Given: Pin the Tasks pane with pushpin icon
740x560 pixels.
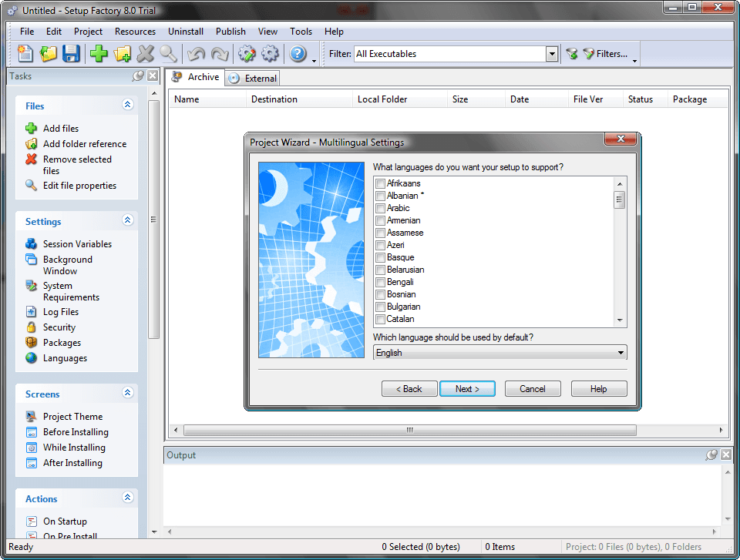Looking at the screenshot, I should click(x=138, y=76).
